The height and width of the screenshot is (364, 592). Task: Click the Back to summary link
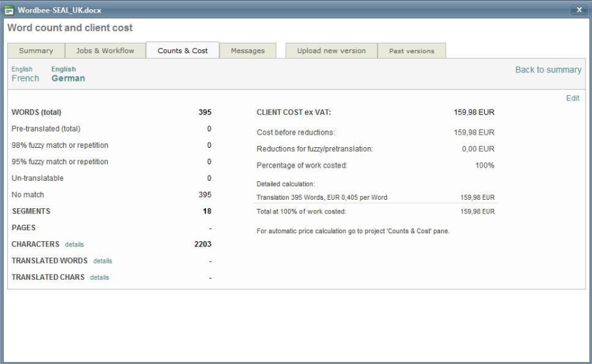point(548,70)
